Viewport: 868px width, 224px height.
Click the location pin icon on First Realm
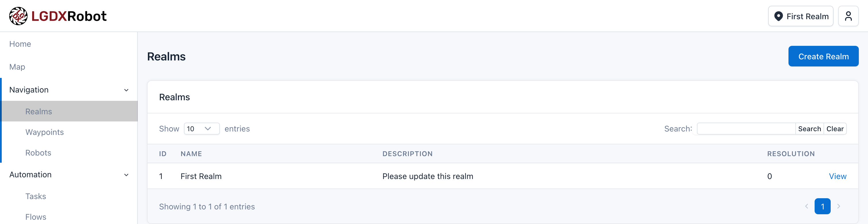(x=778, y=16)
